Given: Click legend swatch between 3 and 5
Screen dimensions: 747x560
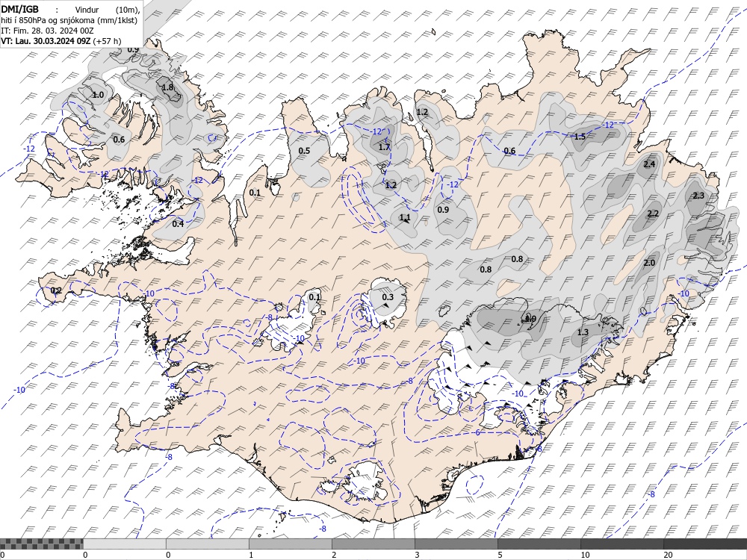Looking at the screenshot, I should (x=456, y=544).
